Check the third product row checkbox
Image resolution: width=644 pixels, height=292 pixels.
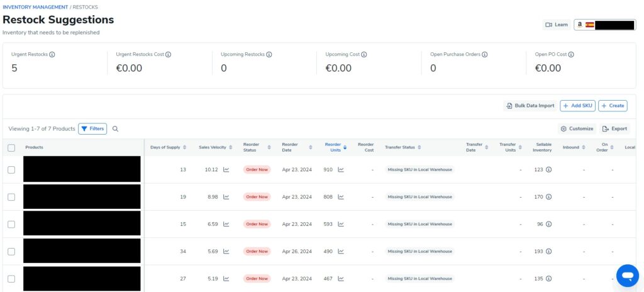[11, 224]
